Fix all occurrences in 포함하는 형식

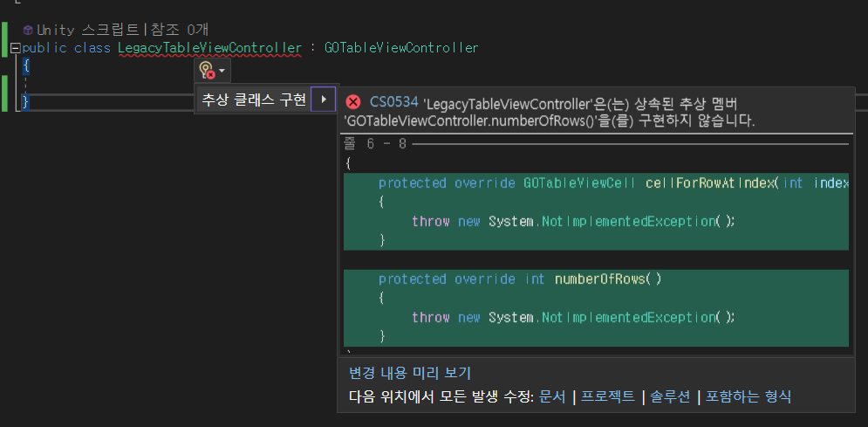coord(748,396)
